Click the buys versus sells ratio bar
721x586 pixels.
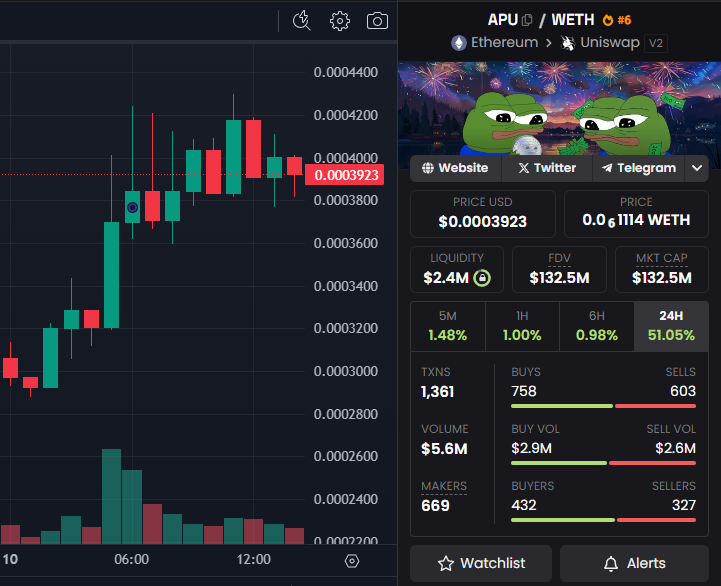(603, 406)
